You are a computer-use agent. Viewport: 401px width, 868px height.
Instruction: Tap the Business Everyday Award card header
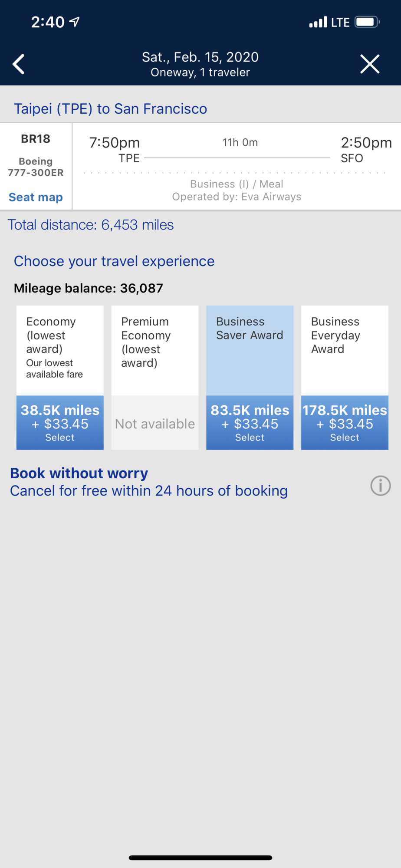coord(345,351)
